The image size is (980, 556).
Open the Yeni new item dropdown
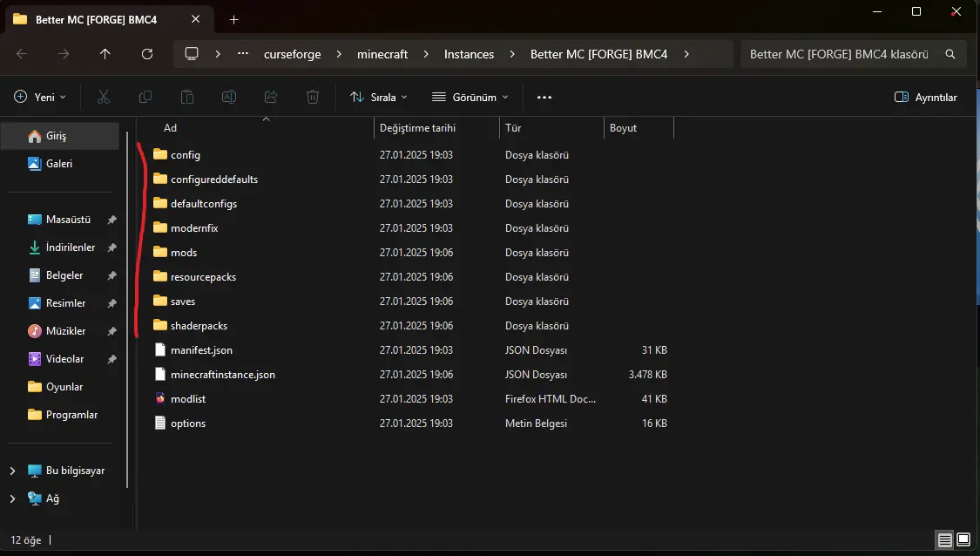(39, 97)
